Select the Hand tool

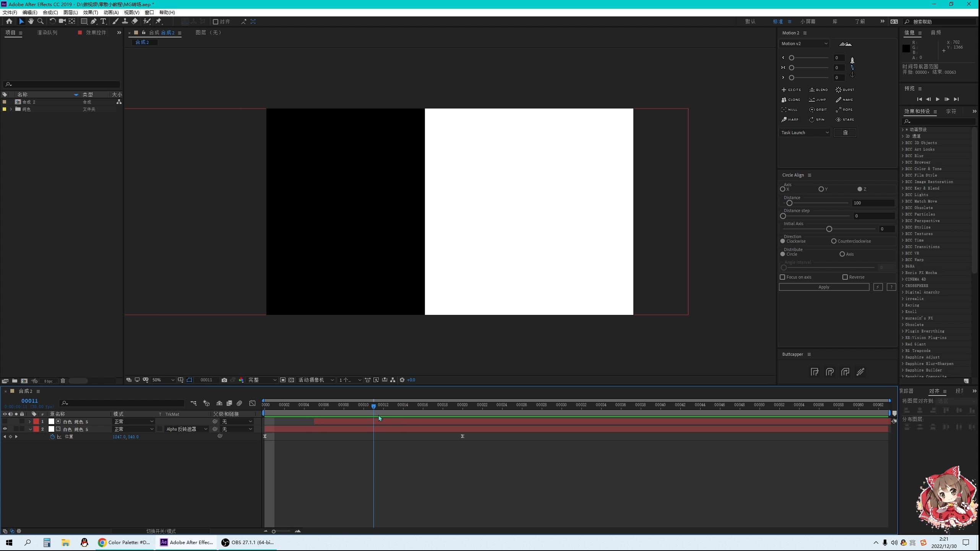coord(31,21)
